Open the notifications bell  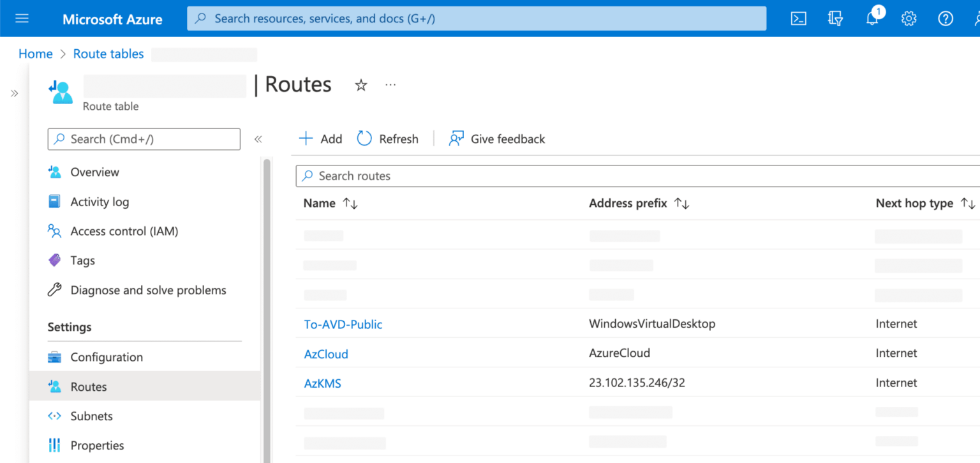pyautogui.click(x=872, y=18)
